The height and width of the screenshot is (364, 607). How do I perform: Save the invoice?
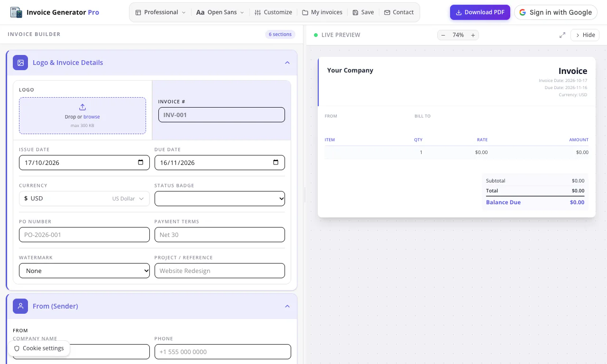[x=363, y=12]
